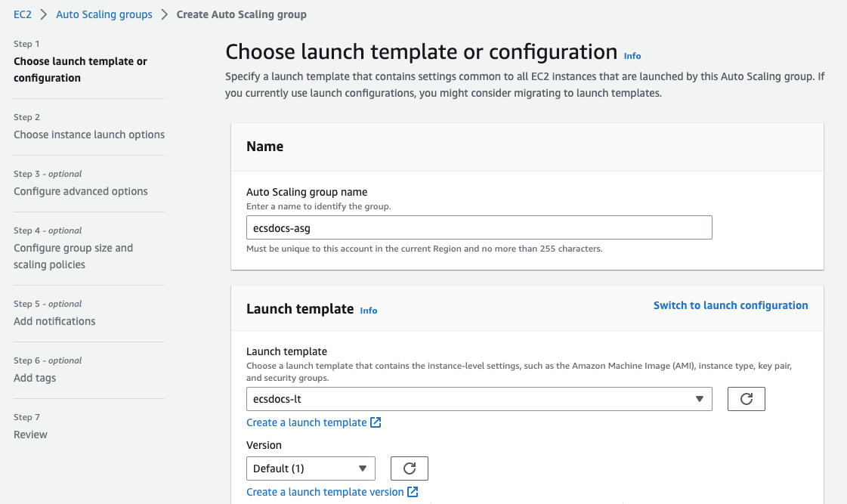Jump to the Review step

[30, 434]
